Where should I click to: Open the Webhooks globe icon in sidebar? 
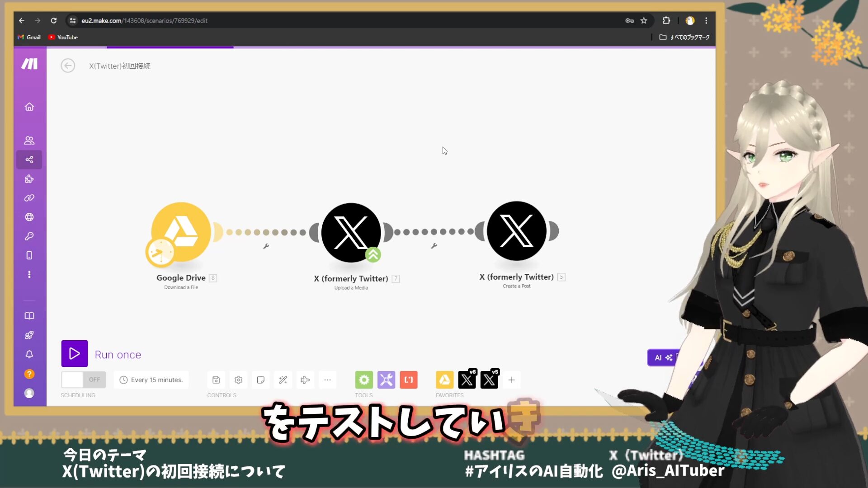coord(29,217)
